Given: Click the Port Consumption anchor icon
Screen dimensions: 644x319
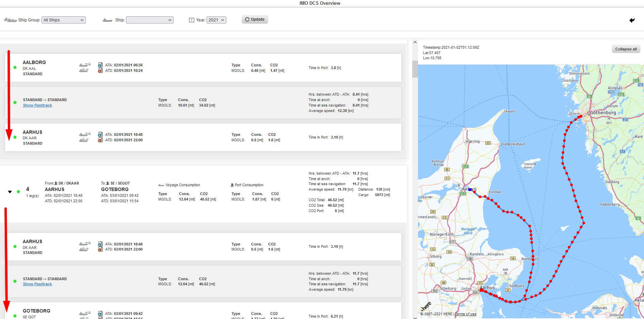Looking at the screenshot, I should click(x=232, y=185).
